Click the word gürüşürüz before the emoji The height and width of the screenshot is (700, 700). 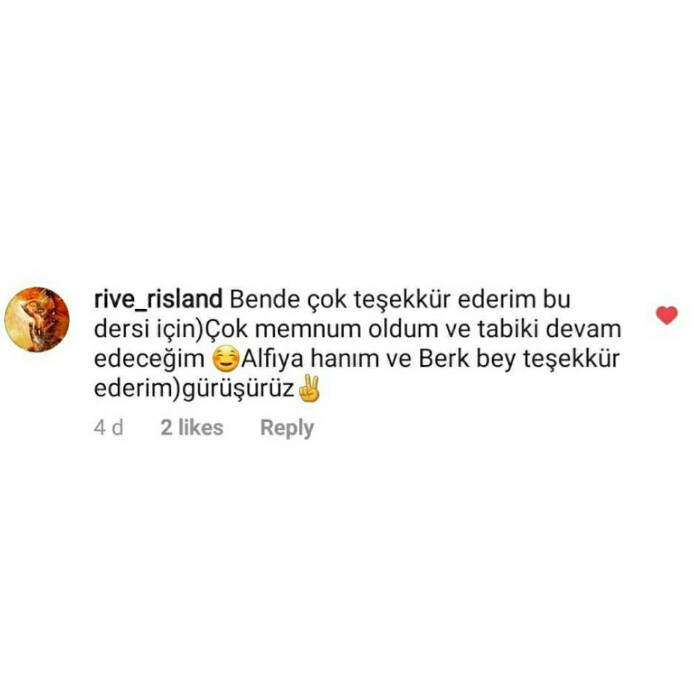click(x=238, y=389)
